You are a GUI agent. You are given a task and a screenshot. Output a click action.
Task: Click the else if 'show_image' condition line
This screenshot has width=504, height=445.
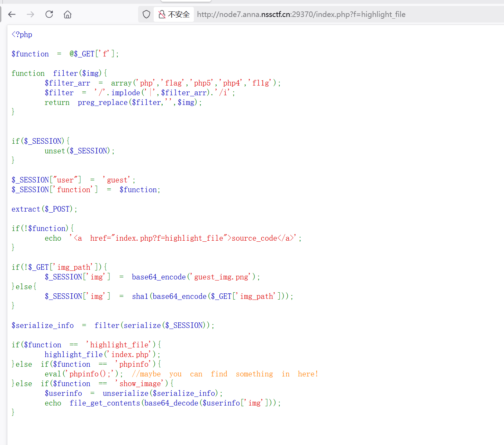(92, 383)
